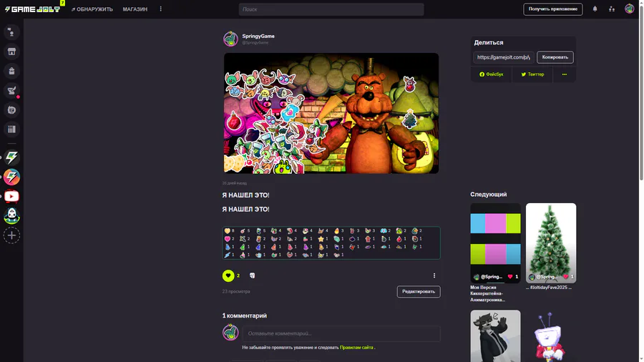Image resolution: width=644 pixels, height=362 pixels.
Task: Open the color bars next post thumbnail
Action: [x=495, y=243]
